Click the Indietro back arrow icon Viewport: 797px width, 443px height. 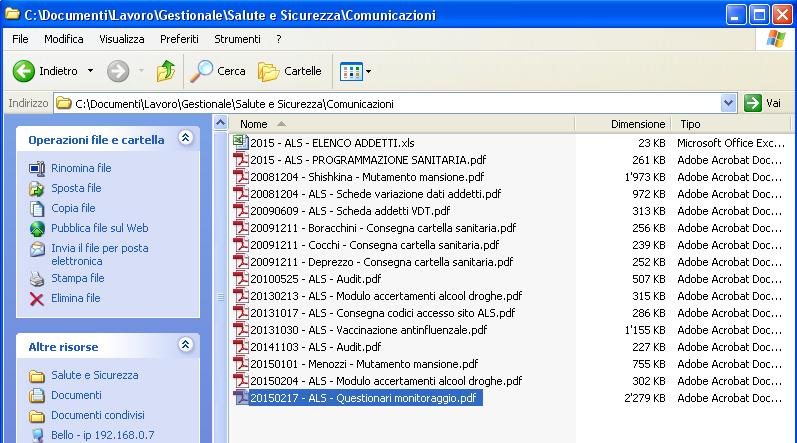click(24, 71)
